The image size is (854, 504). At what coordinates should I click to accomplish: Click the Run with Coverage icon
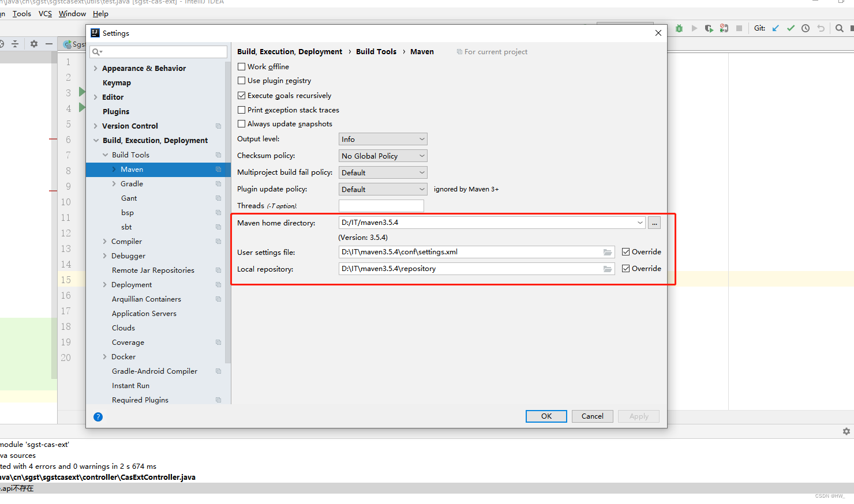tap(709, 28)
